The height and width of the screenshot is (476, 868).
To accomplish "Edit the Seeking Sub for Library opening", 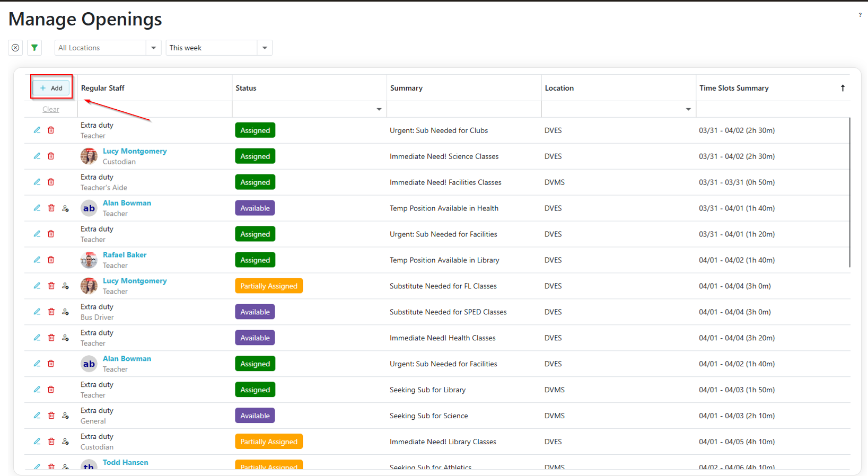I will 37,390.
